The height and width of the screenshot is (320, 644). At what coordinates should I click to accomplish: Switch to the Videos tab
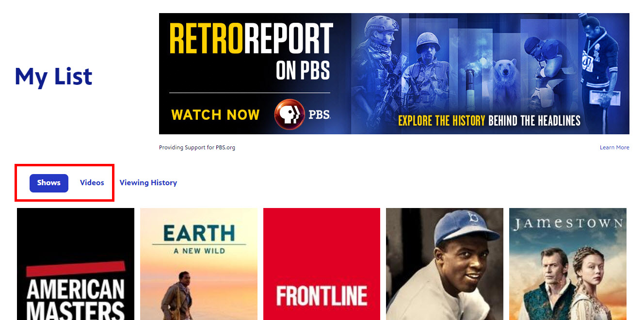point(92,183)
